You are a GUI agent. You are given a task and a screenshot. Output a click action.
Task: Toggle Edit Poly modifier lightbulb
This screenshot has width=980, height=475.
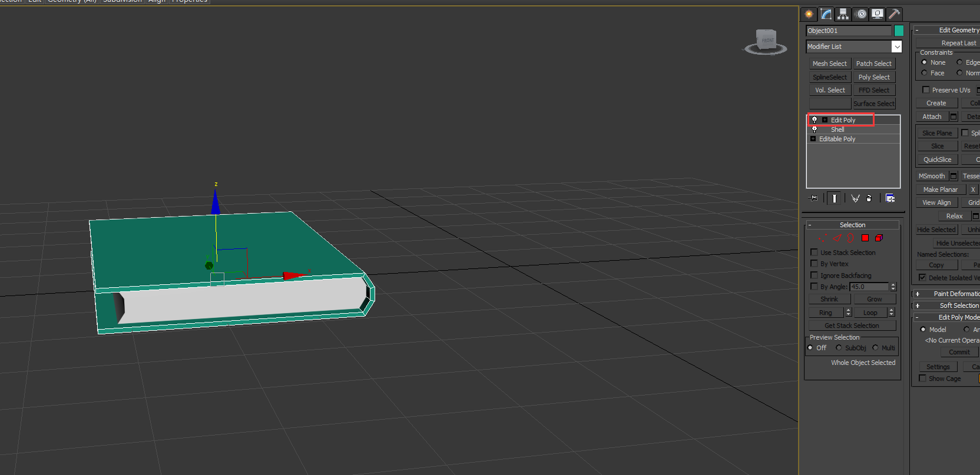[x=815, y=119]
